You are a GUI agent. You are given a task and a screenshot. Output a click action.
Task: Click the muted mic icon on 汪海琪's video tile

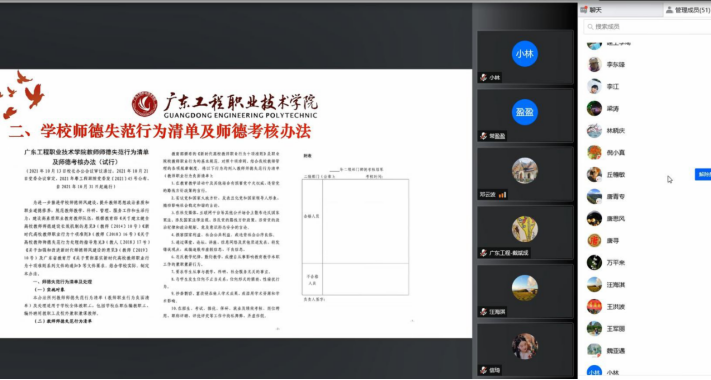point(483,312)
